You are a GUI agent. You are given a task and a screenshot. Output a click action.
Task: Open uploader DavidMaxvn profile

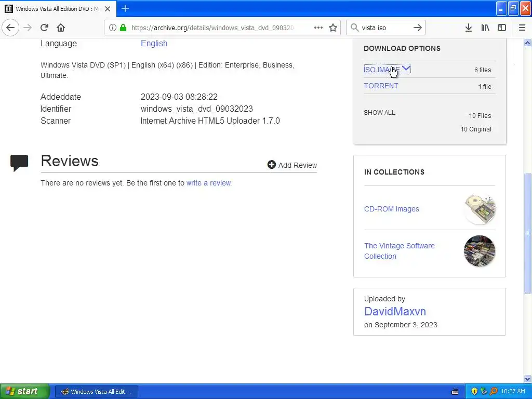point(395,311)
